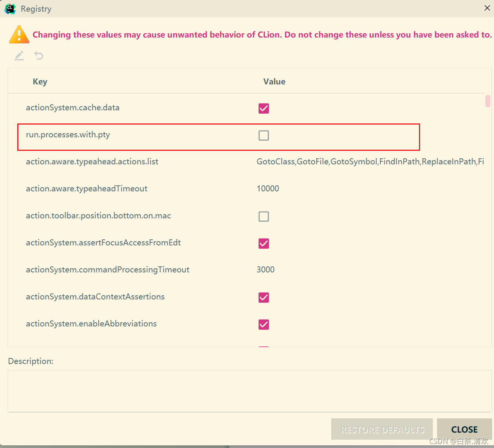Uncheck actionSystem.dataContextAssertions checkbox
Viewport: 494px width, 448px height.
pyautogui.click(x=264, y=298)
